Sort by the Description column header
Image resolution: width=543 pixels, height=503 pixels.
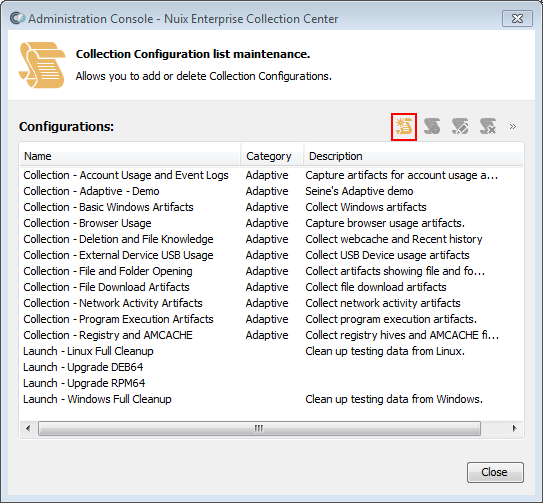coord(413,156)
